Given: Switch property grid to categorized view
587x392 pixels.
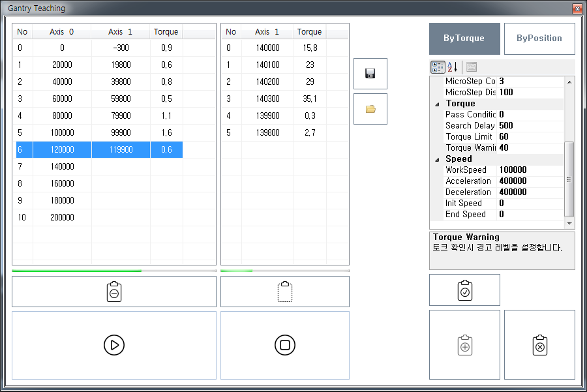Looking at the screenshot, I should point(438,67).
